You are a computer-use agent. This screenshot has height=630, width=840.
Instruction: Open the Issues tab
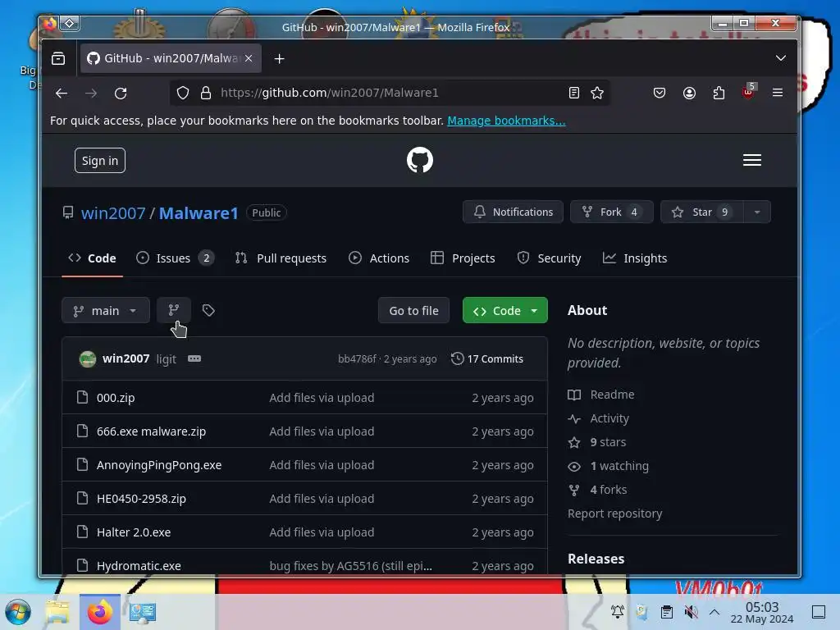tap(176, 258)
